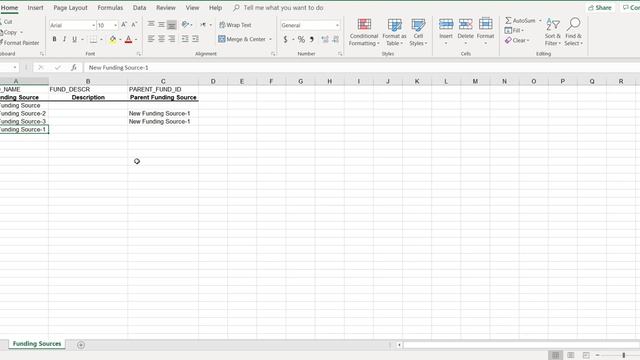Open Conditional Formatting
This screenshot has height=360, width=640.
(x=364, y=32)
